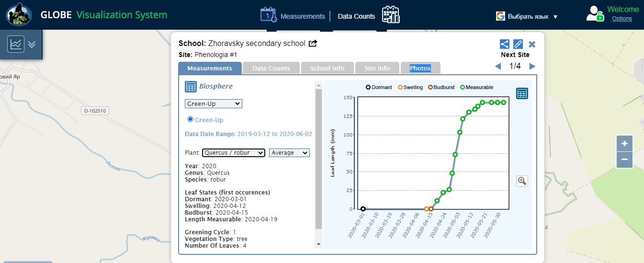644x263 pixels.
Task: Click the Measurements calendar thermometer icon
Action: point(269,15)
